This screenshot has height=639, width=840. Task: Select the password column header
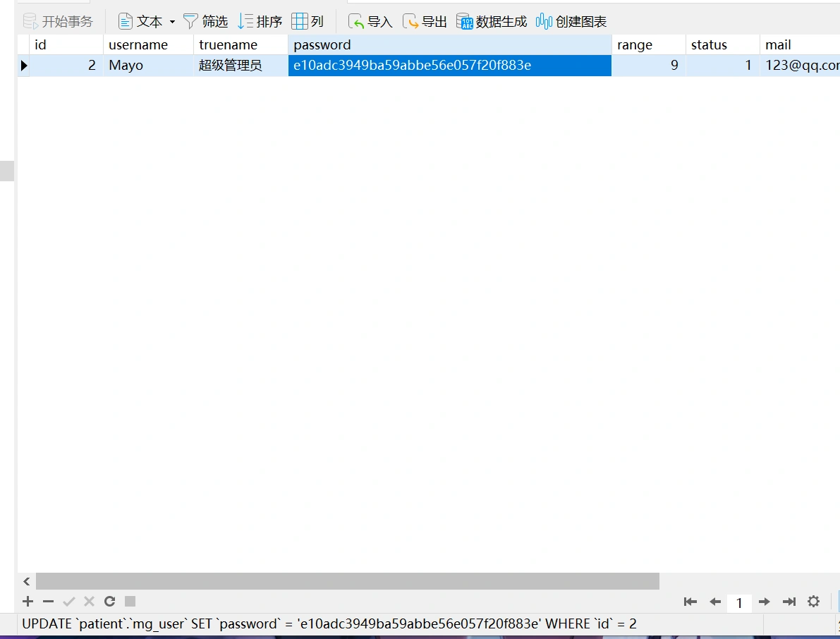(449, 45)
